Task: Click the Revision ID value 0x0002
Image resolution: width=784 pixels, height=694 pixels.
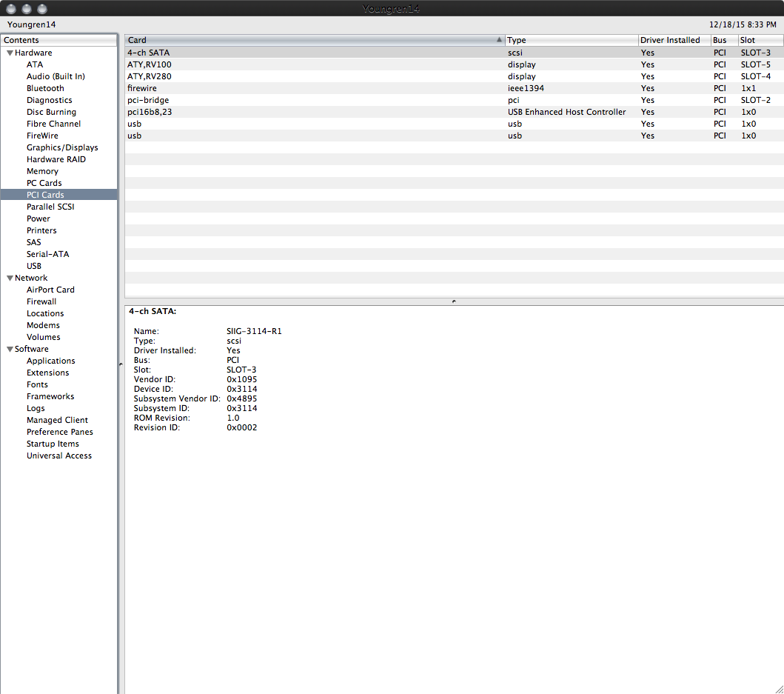Action: click(241, 428)
